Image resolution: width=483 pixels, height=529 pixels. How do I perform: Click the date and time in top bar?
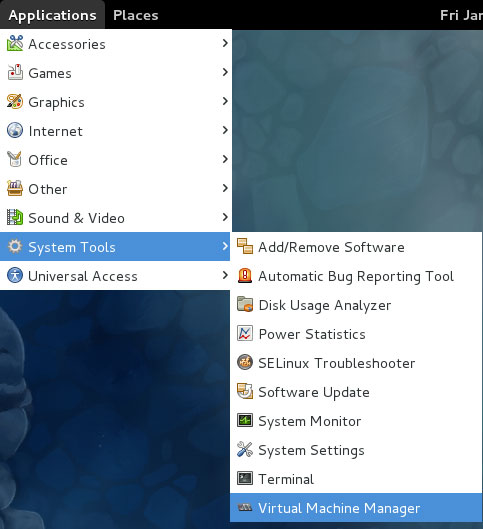(461, 15)
